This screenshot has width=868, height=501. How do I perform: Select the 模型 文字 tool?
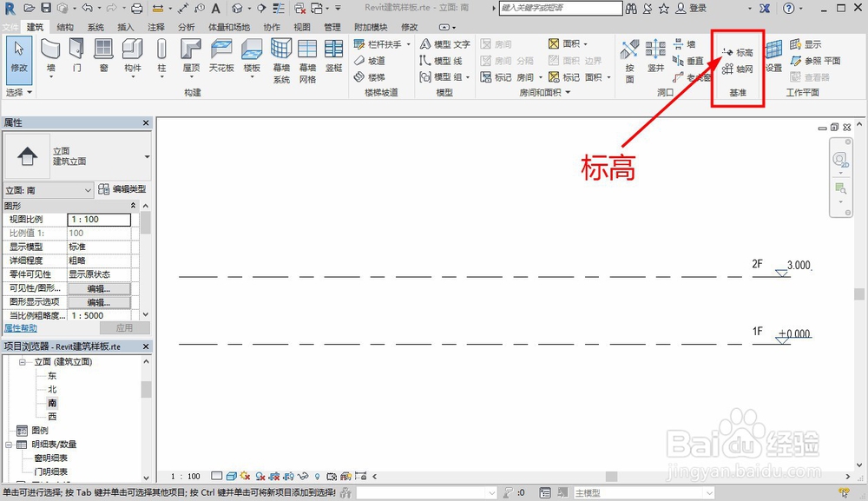tap(445, 43)
